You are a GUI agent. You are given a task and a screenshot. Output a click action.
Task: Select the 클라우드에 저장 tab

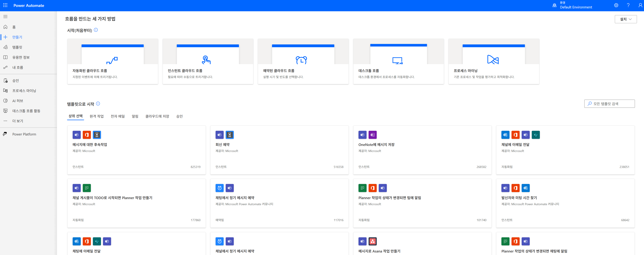click(157, 116)
